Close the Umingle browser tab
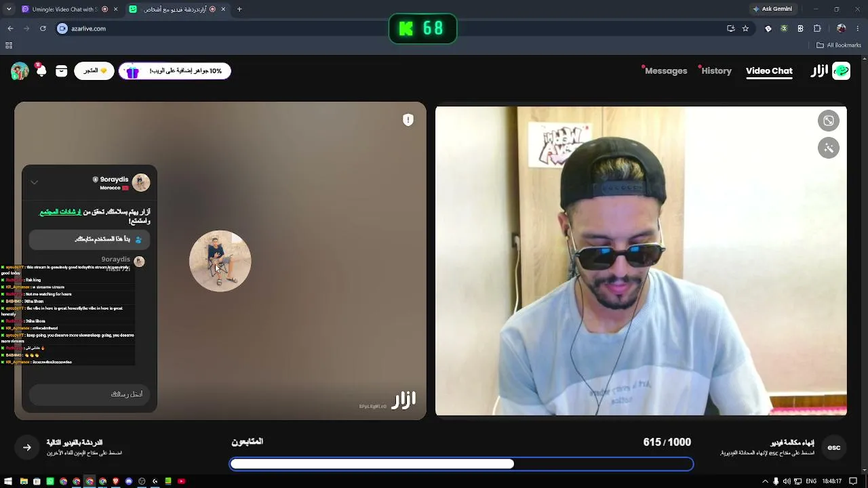The image size is (868, 488). click(115, 9)
